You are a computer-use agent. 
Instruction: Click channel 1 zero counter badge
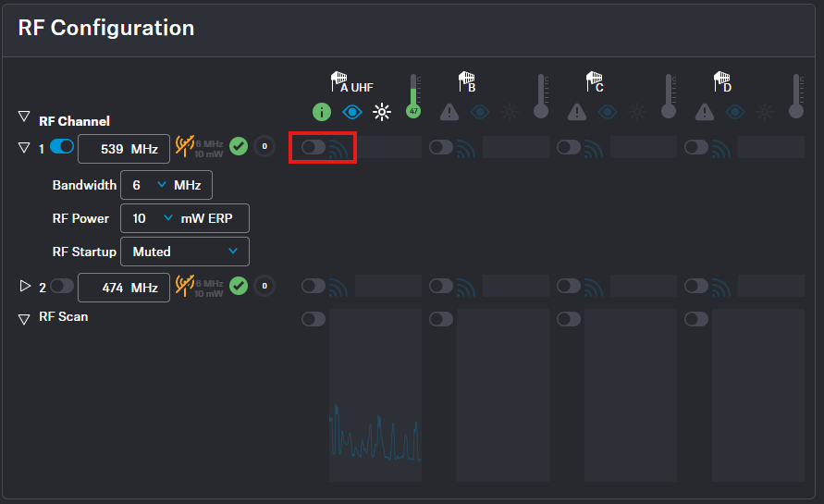[x=264, y=147]
